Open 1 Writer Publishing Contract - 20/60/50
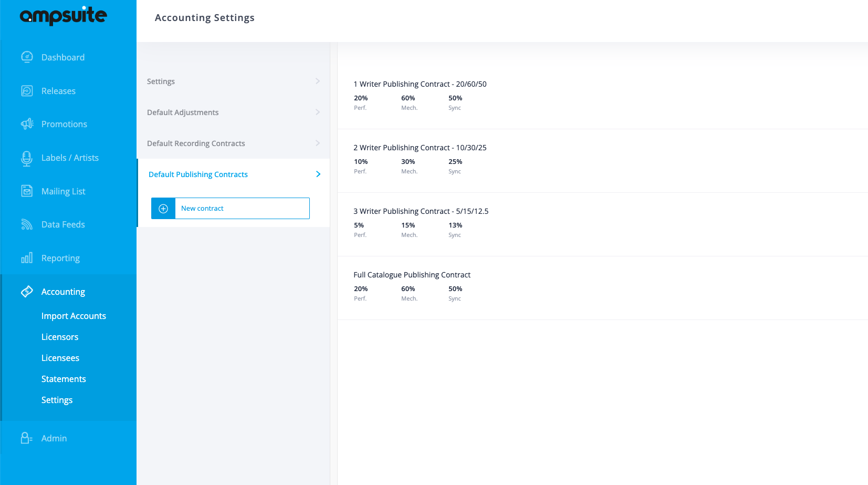Viewport: 868px width, 485px height. 420,84
